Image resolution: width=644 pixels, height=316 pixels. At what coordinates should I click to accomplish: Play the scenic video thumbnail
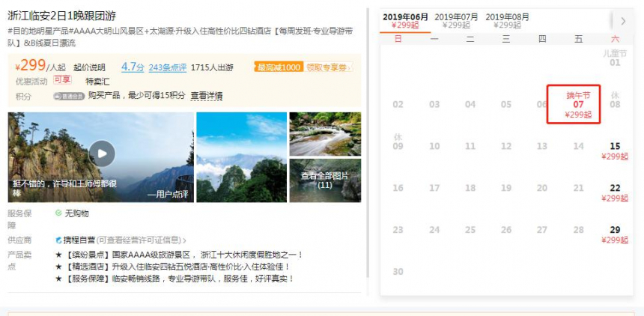102,154
